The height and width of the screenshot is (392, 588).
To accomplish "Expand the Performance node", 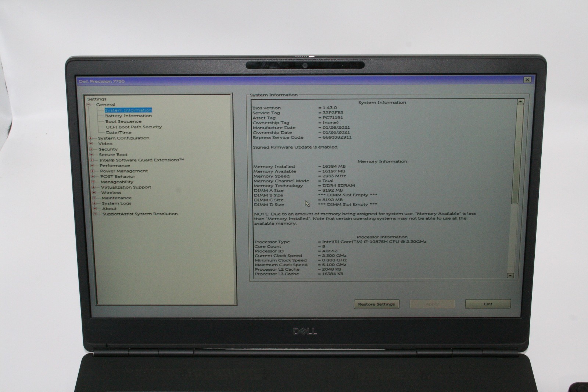I will tap(92, 165).
